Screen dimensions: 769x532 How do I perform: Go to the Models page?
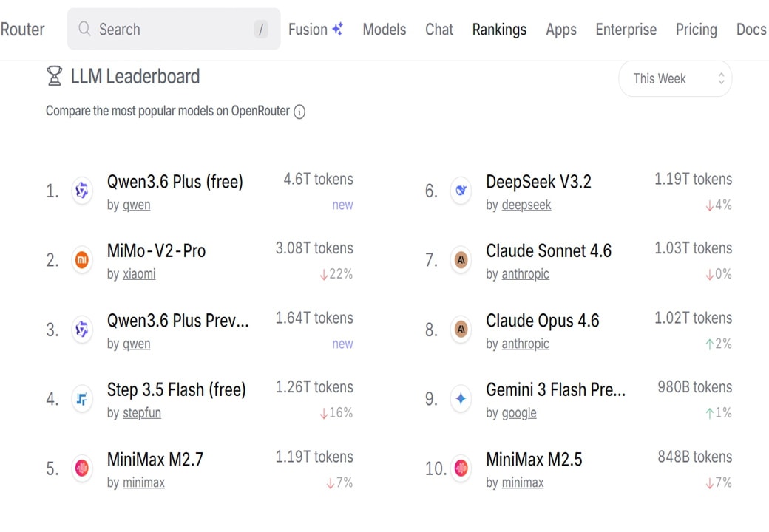(384, 30)
